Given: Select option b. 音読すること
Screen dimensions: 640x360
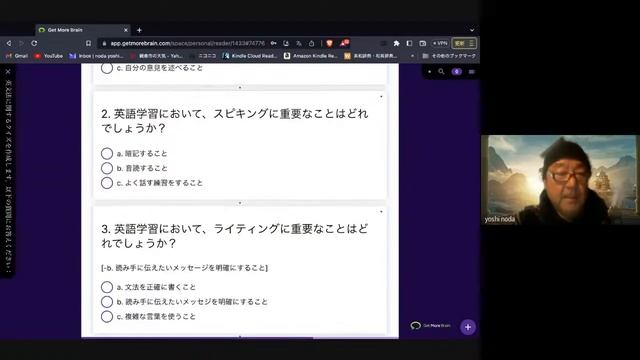Looking at the screenshot, I should pos(107,168).
